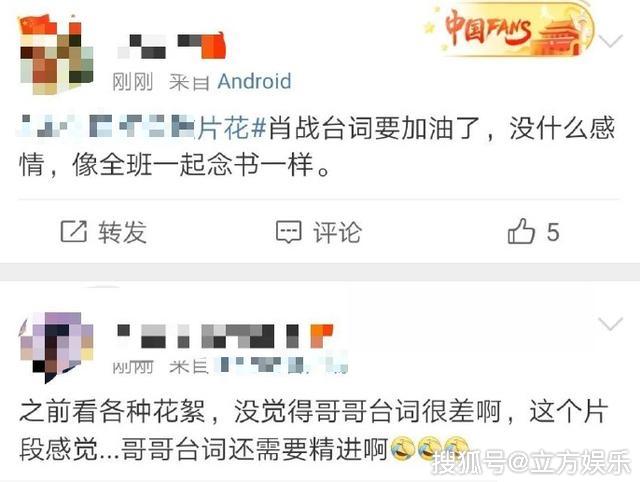Viewport: 640px width, 482px height.
Task: Click the first laughing-crying emoji
Action: point(402,449)
